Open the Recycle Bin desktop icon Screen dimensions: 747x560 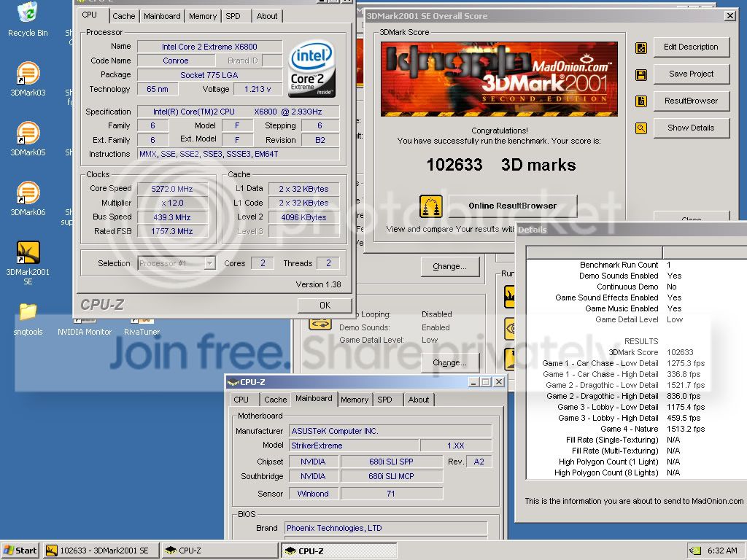pos(28,19)
